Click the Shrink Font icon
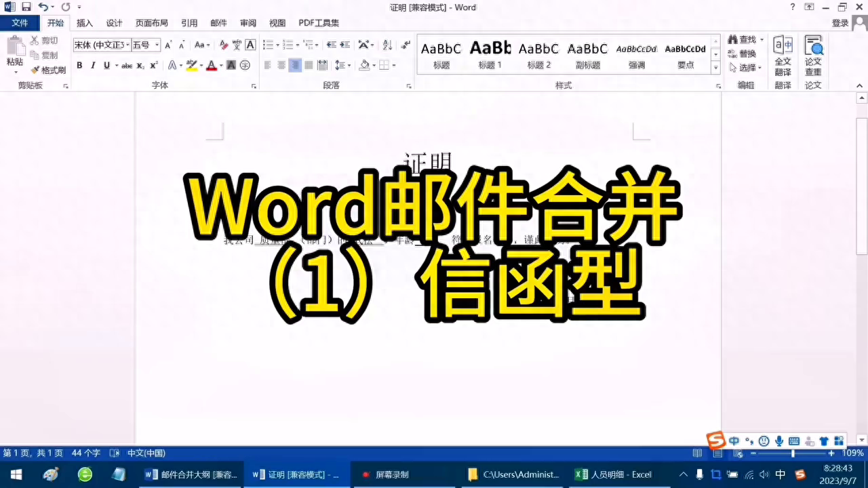868x488 pixels. [182, 45]
